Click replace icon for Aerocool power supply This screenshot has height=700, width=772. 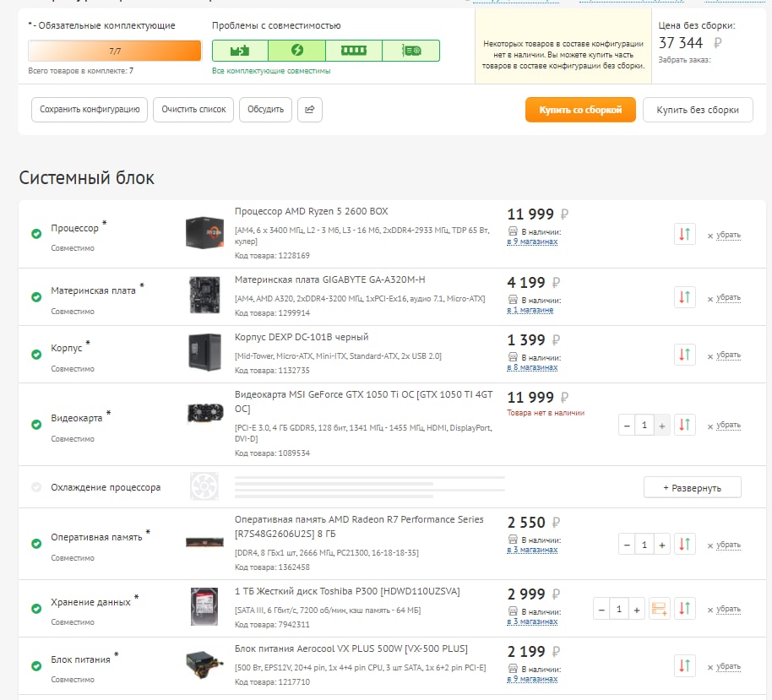tap(685, 666)
